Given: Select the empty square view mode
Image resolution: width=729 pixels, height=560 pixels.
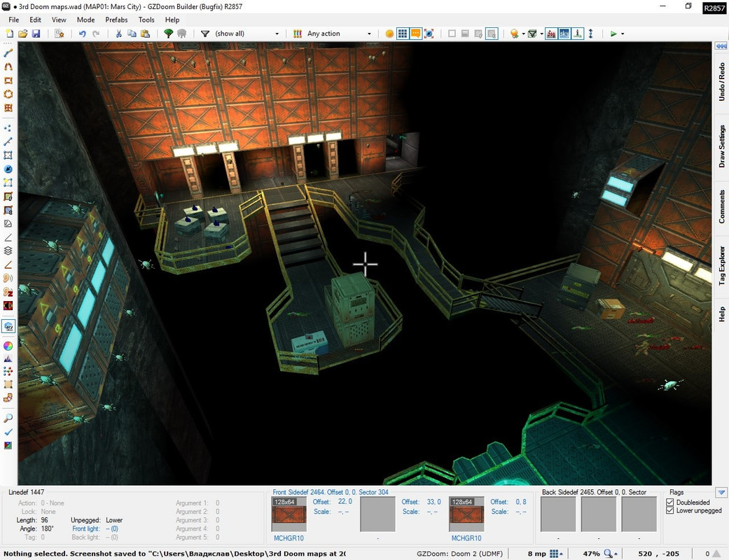Looking at the screenshot, I should tap(452, 34).
